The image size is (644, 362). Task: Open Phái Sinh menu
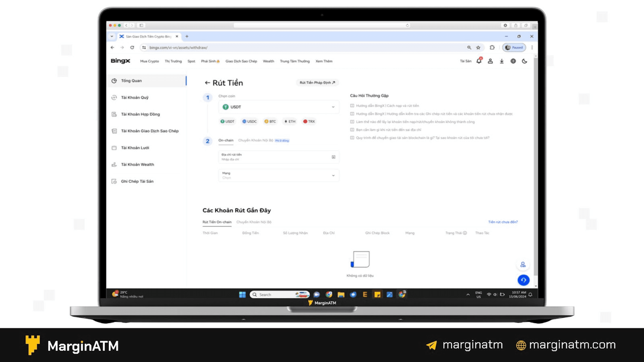click(210, 61)
